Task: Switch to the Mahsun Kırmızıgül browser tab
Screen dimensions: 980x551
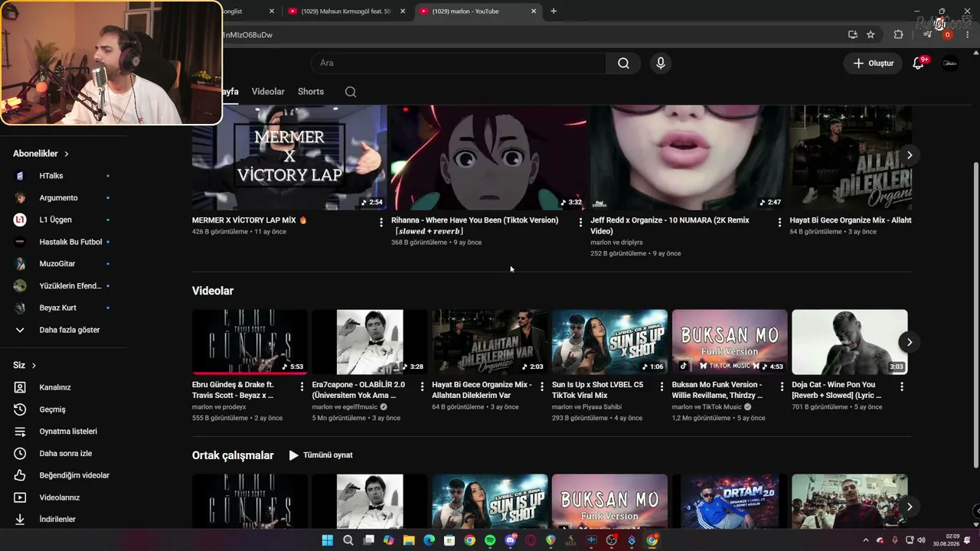Action: [347, 11]
